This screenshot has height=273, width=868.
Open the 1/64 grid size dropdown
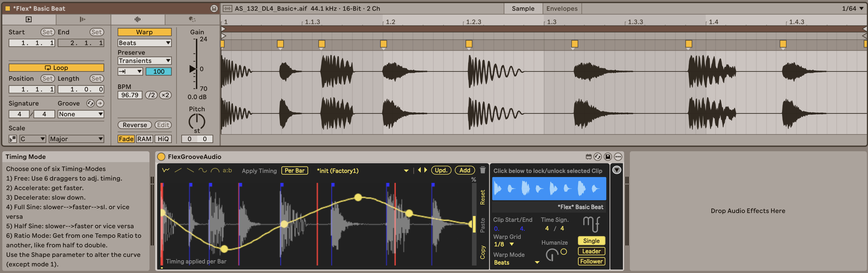(852, 8)
